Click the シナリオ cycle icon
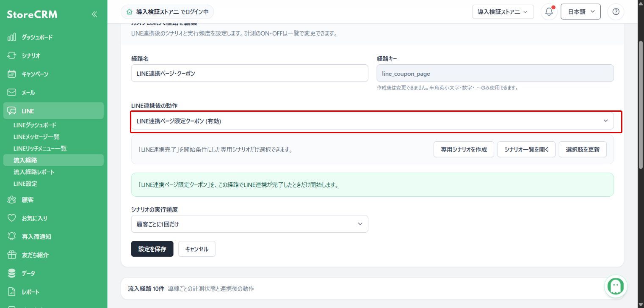This screenshot has height=308, width=644. click(x=12, y=55)
